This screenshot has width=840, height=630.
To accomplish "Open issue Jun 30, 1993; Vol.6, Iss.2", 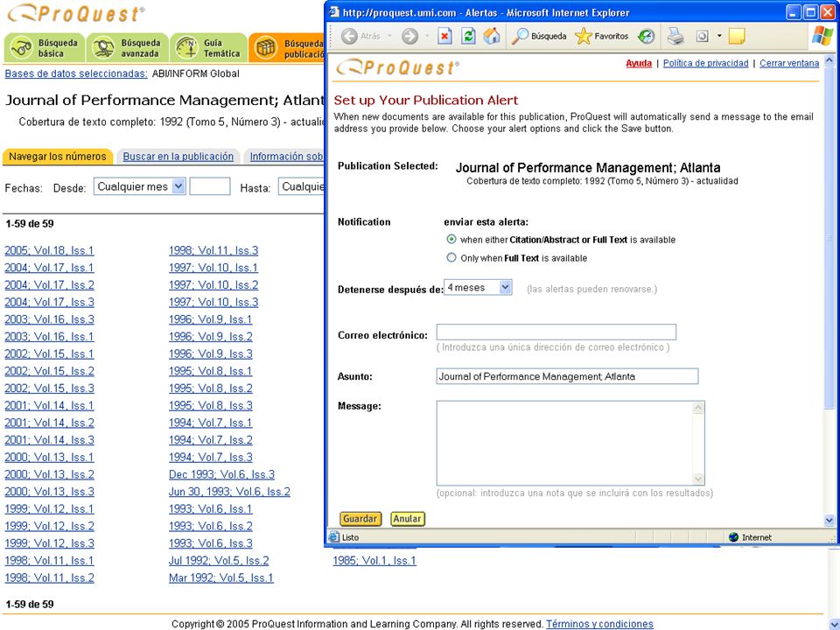I will 229,491.
